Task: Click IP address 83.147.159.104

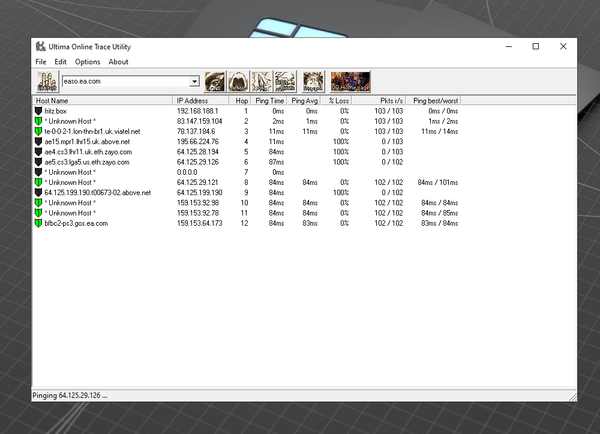Action: pos(199,121)
